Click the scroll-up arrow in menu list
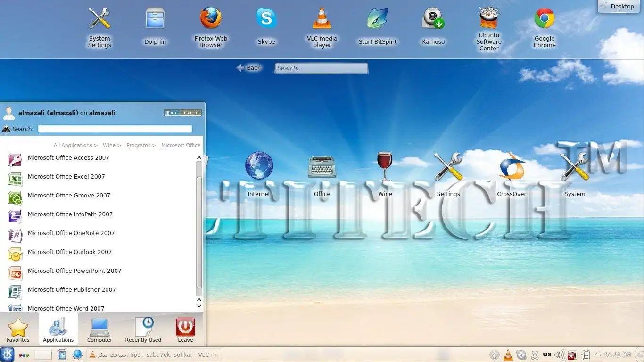Viewport: 644px width, 362px height. [199, 158]
